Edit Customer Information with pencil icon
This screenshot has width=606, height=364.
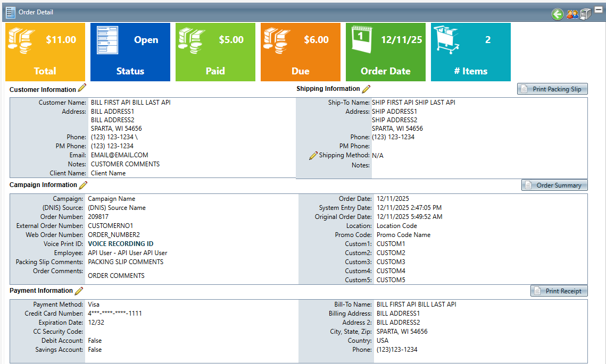pos(82,88)
